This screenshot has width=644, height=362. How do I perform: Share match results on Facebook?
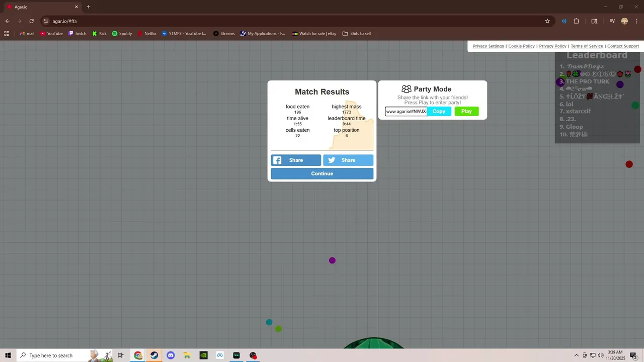point(296,160)
